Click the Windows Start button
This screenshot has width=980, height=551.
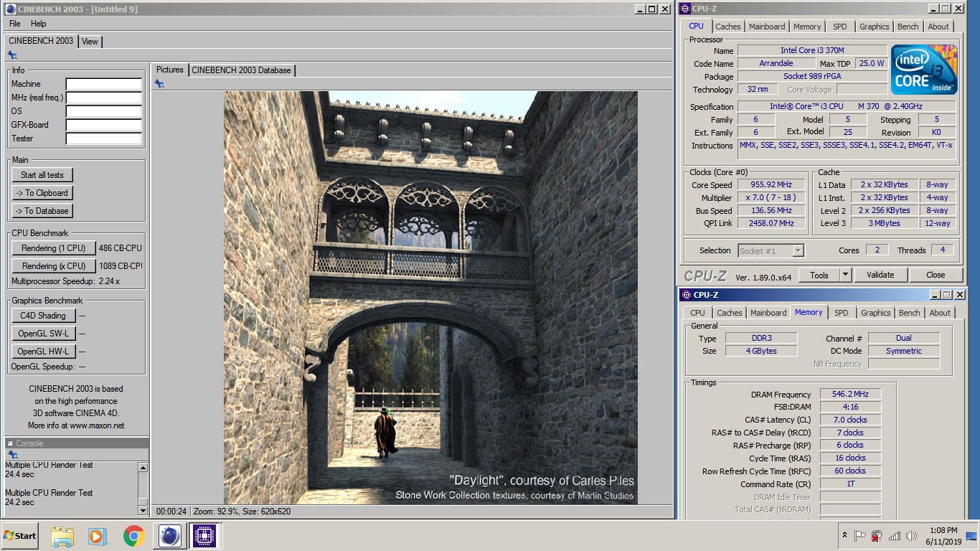pyautogui.click(x=19, y=536)
